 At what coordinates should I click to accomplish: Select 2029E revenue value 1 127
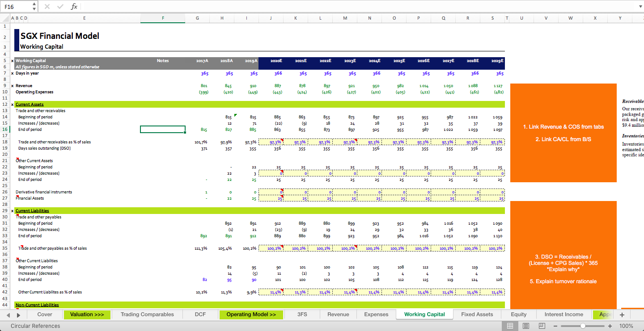(x=498, y=86)
